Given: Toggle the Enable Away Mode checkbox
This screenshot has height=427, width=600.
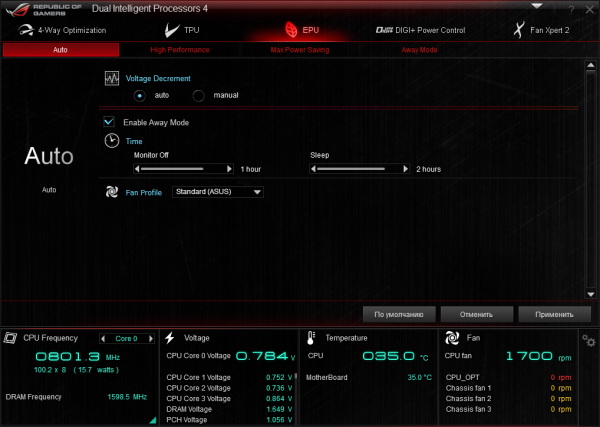Looking at the screenshot, I should pos(109,122).
